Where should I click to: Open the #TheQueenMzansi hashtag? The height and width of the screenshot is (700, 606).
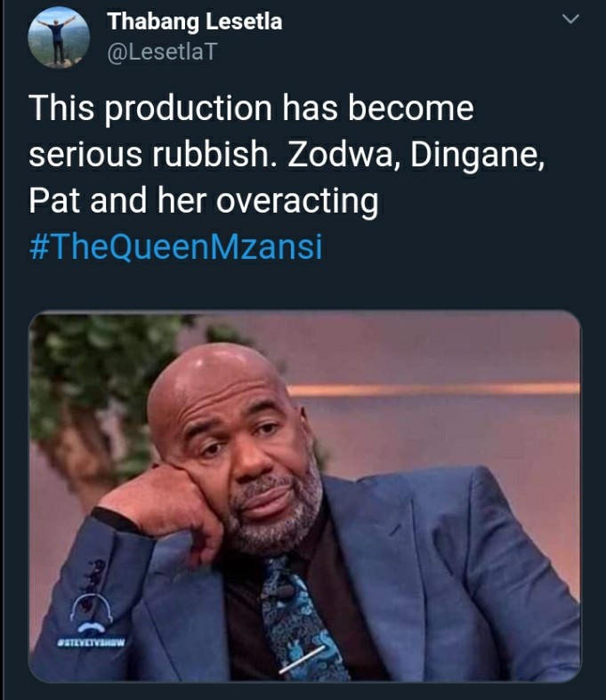[175, 246]
